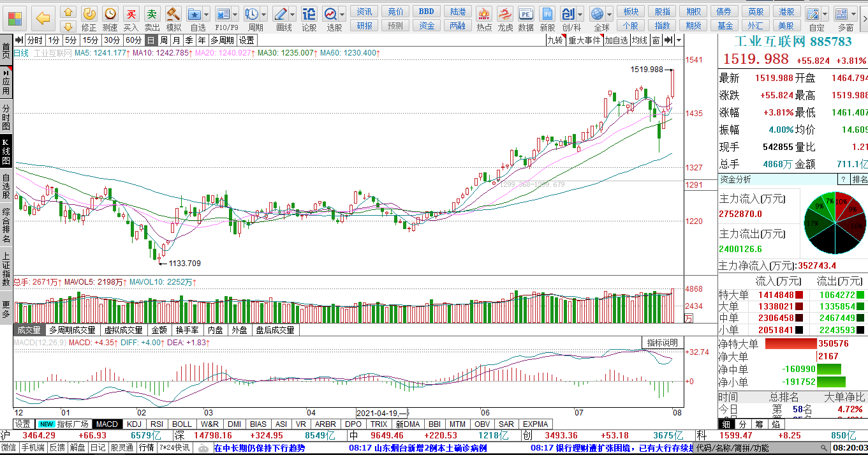
Task: Open the 论股 discussion icon
Action: (x=309, y=17)
